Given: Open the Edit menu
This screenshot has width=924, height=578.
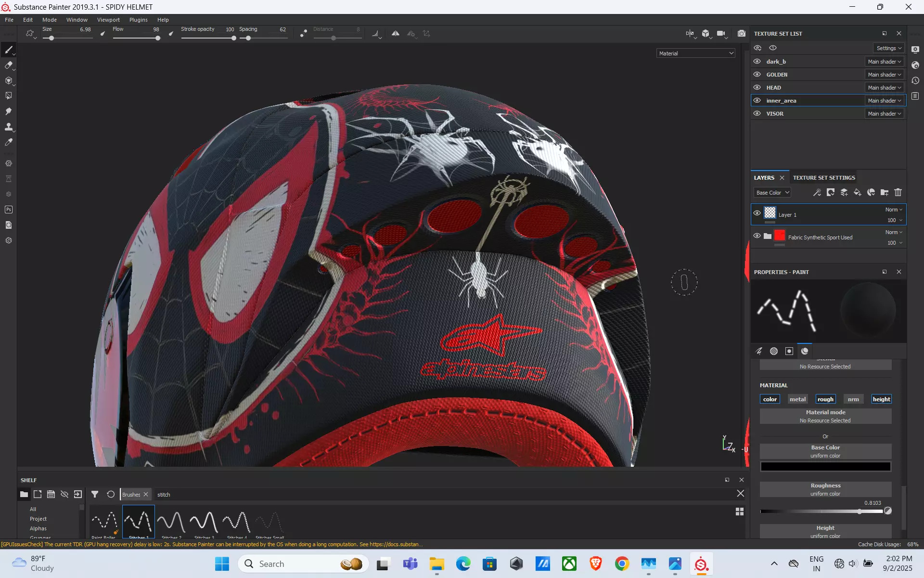Looking at the screenshot, I should point(28,20).
